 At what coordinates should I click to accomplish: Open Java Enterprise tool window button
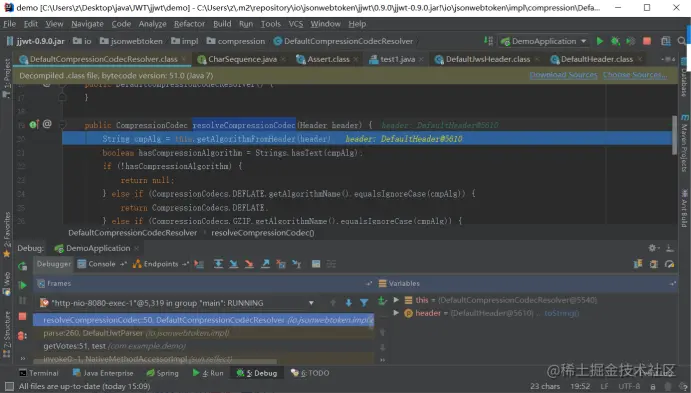pyautogui.click(x=103, y=373)
